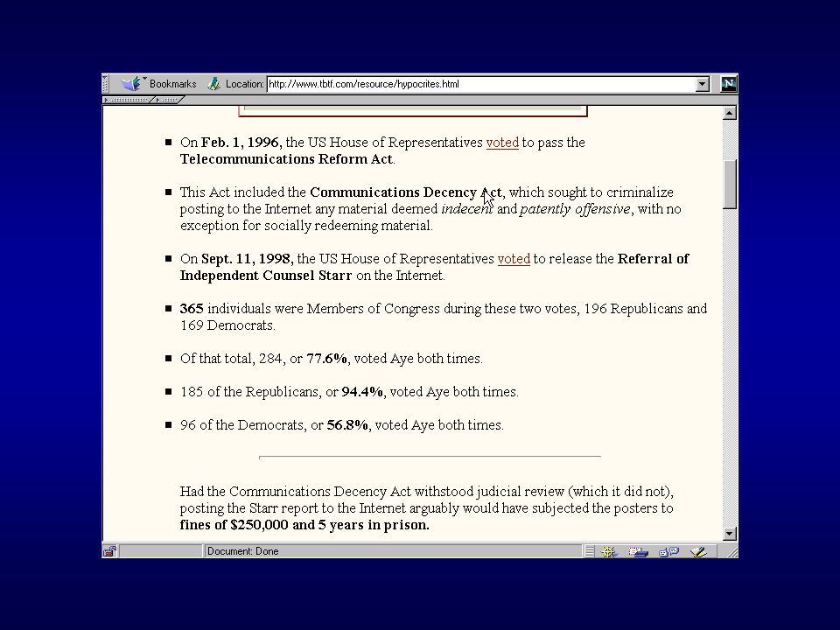Open the Bookmarks menu icon
Screen dimensions: 840x630
pos(132,84)
